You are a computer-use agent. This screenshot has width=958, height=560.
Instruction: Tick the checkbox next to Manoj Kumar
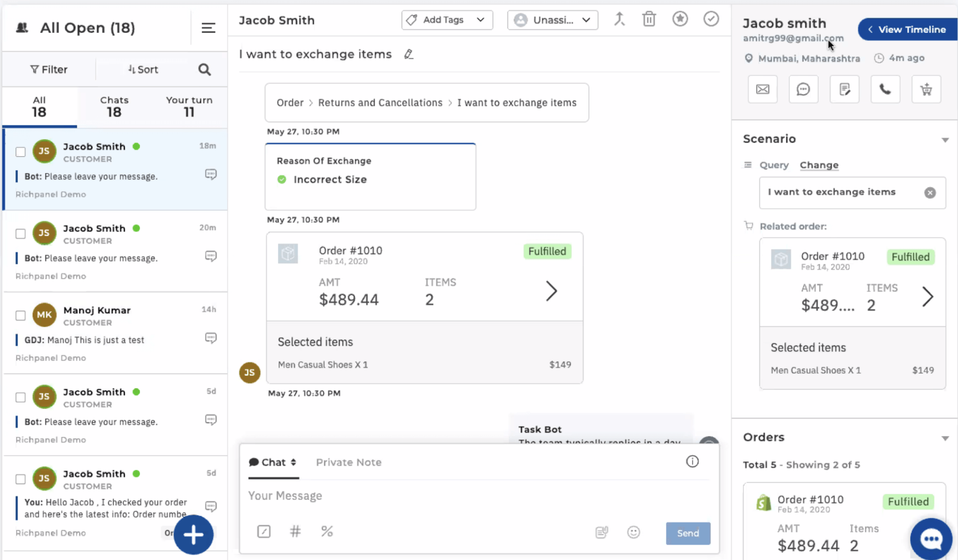[20, 315]
